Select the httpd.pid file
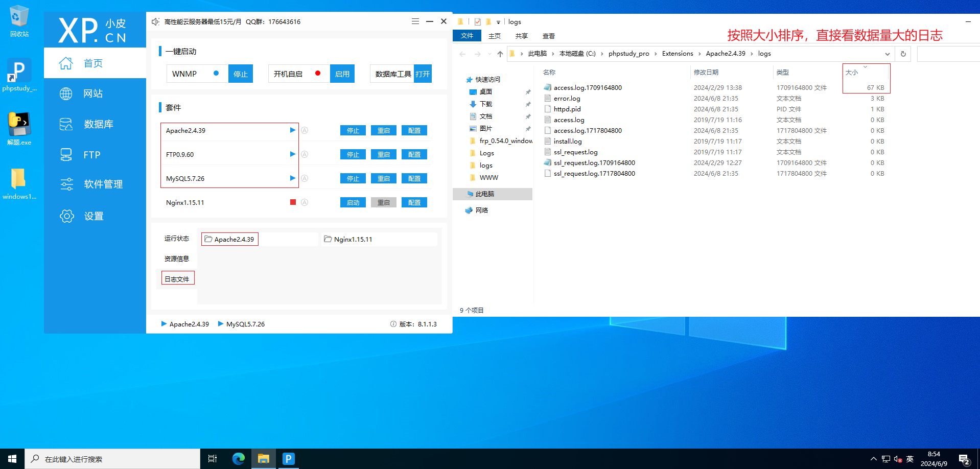The image size is (980, 469). [x=567, y=109]
